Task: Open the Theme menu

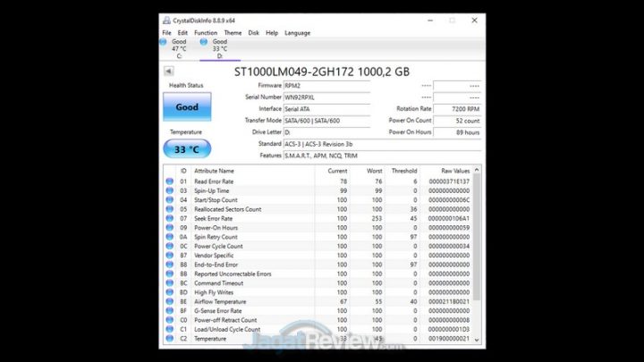Action: click(x=233, y=33)
